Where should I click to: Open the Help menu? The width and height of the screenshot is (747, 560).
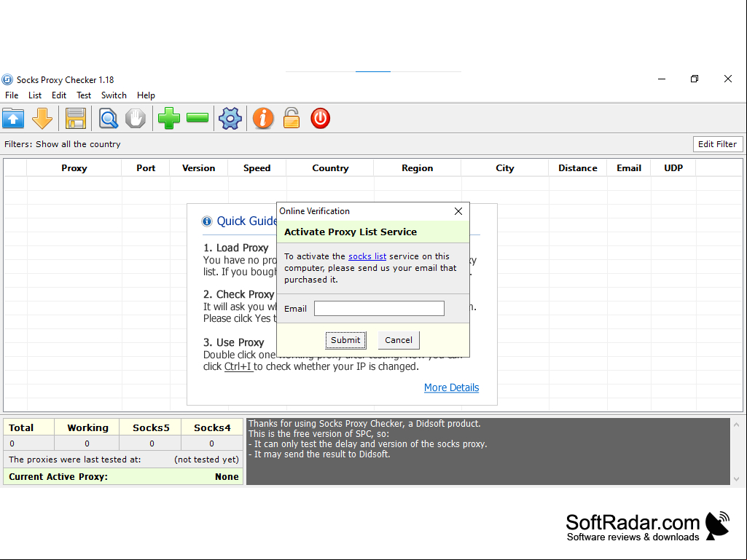[x=146, y=95]
